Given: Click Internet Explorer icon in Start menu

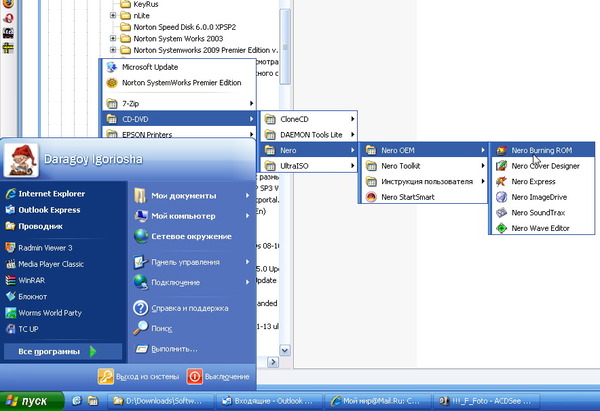Looking at the screenshot, I should (x=10, y=194).
